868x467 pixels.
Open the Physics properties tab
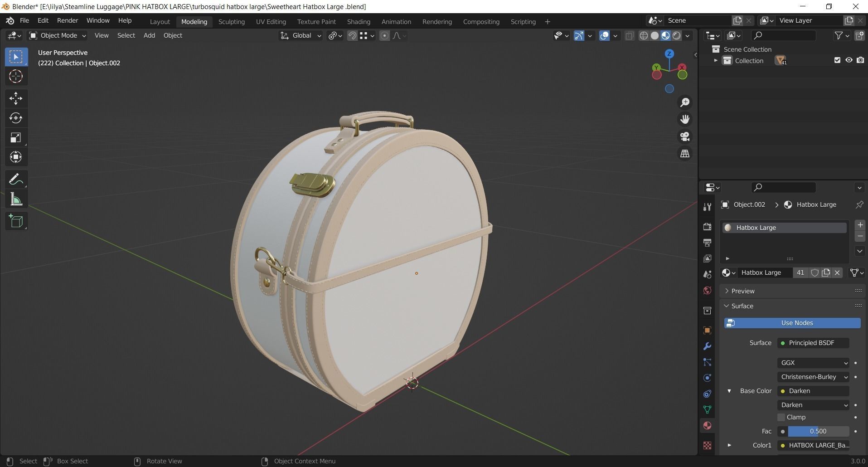pyautogui.click(x=707, y=378)
